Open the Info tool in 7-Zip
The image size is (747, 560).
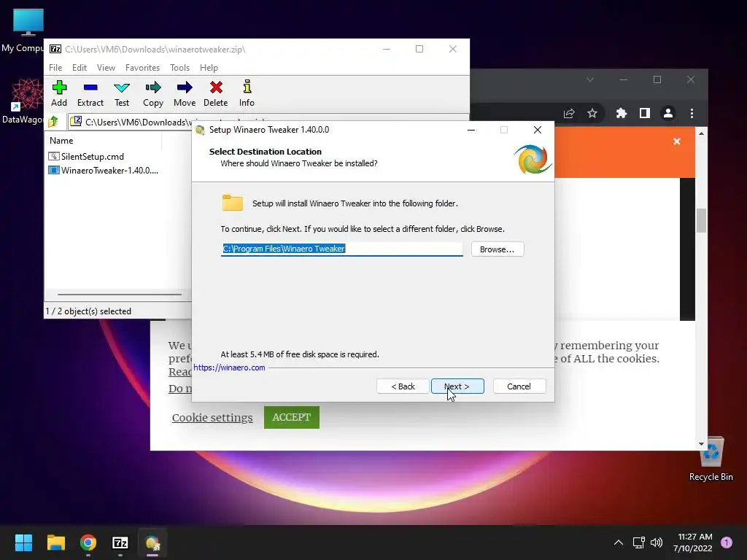tap(247, 93)
